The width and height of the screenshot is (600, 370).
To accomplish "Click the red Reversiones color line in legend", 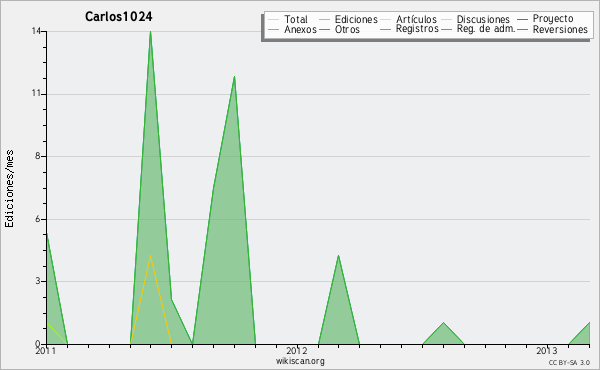I will pyautogui.click(x=523, y=29).
